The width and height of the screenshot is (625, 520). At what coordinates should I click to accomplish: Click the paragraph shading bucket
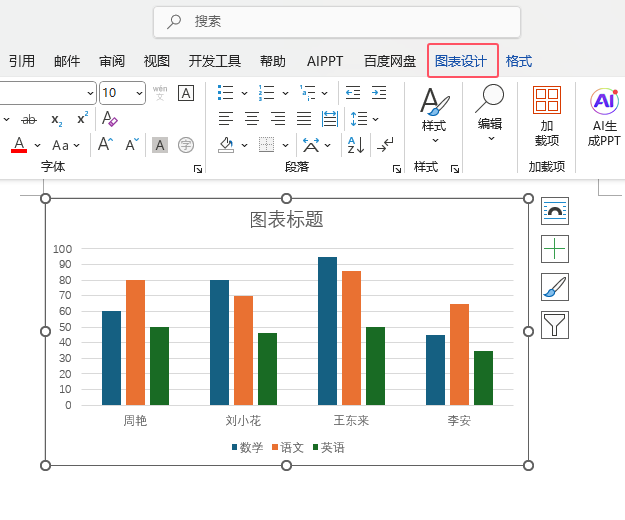(226, 145)
